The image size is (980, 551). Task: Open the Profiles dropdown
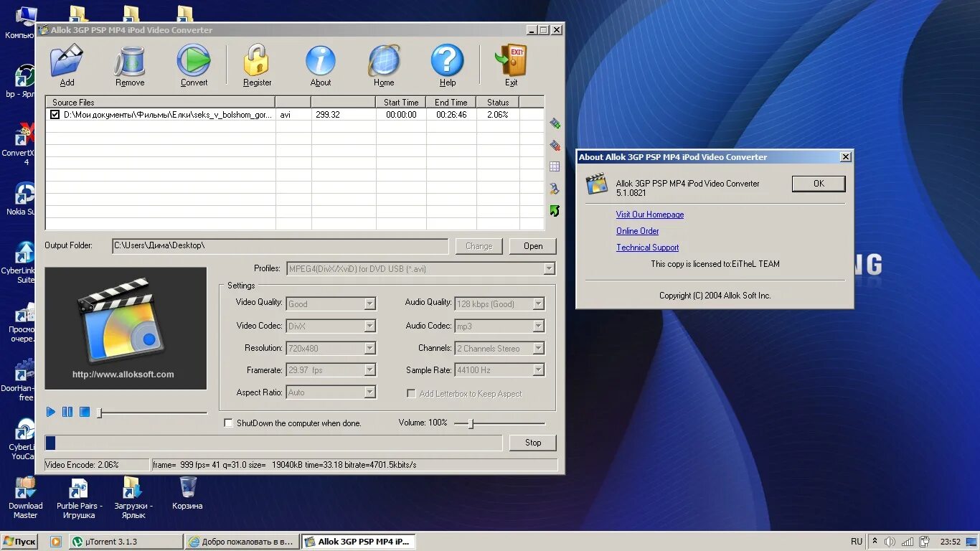550,269
